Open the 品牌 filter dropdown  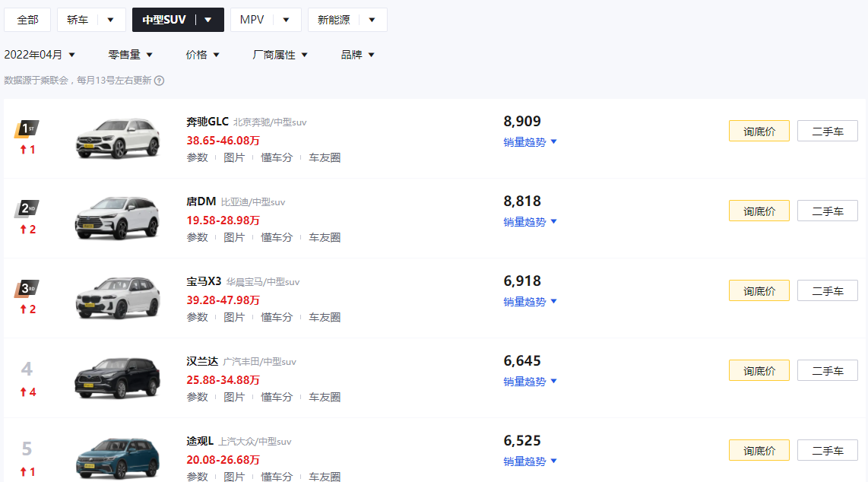point(357,55)
